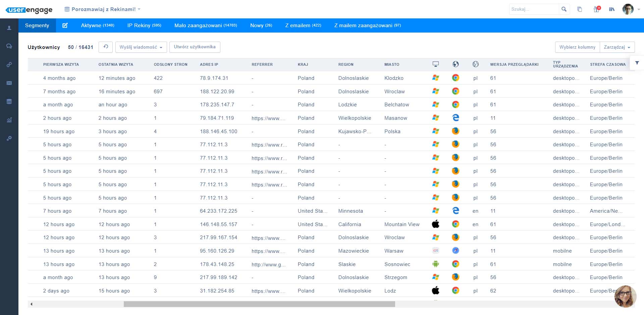The width and height of the screenshot is (644, 315).
Task: Sort by Kraj column header
Action: pyautogui.click(x=303, y=64)
